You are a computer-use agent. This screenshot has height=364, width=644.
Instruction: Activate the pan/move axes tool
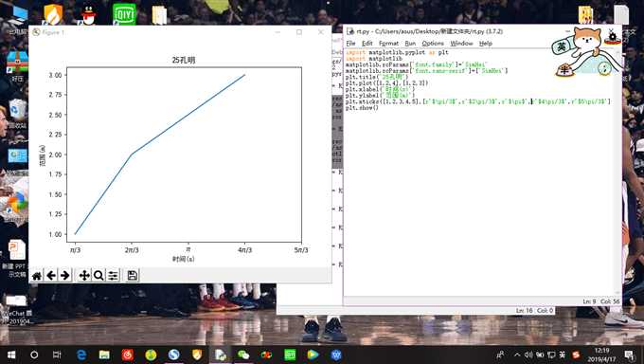click(x=84, y=275)
